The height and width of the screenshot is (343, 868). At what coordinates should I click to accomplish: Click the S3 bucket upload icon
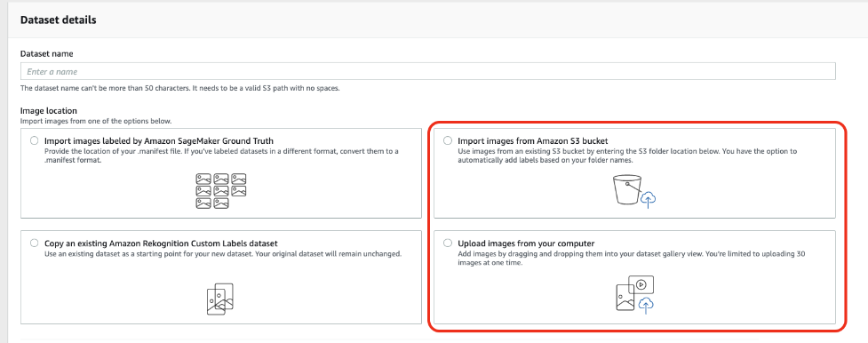[x=634, y=191]
